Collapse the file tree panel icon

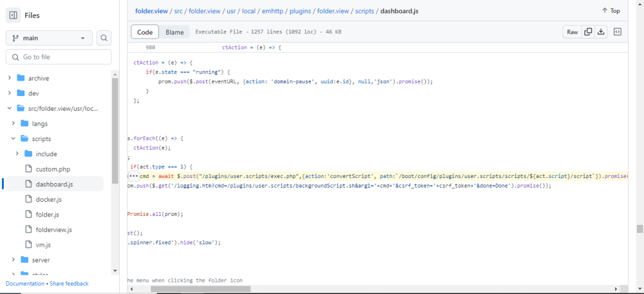13,15
